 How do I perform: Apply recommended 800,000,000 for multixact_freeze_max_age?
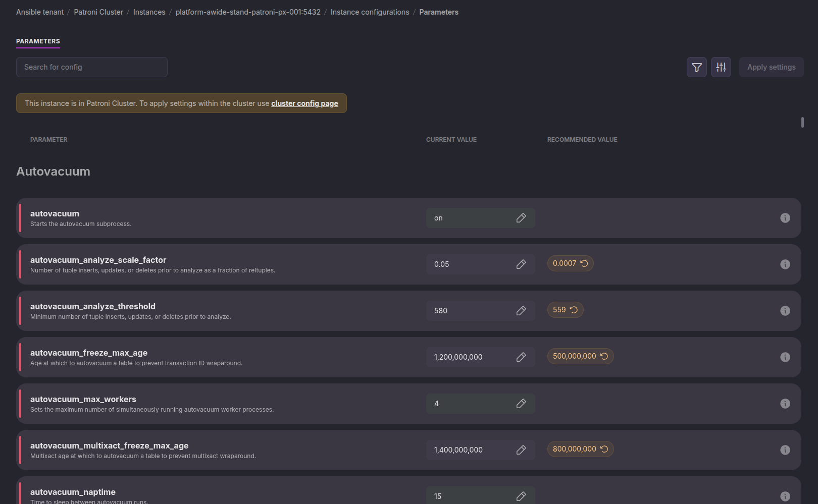pos(580,449)
